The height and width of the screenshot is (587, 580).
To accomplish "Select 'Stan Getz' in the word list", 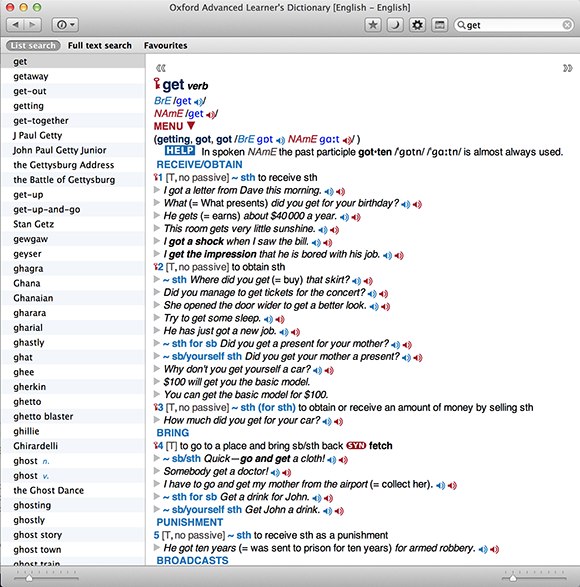I will (x=73, y=224).
